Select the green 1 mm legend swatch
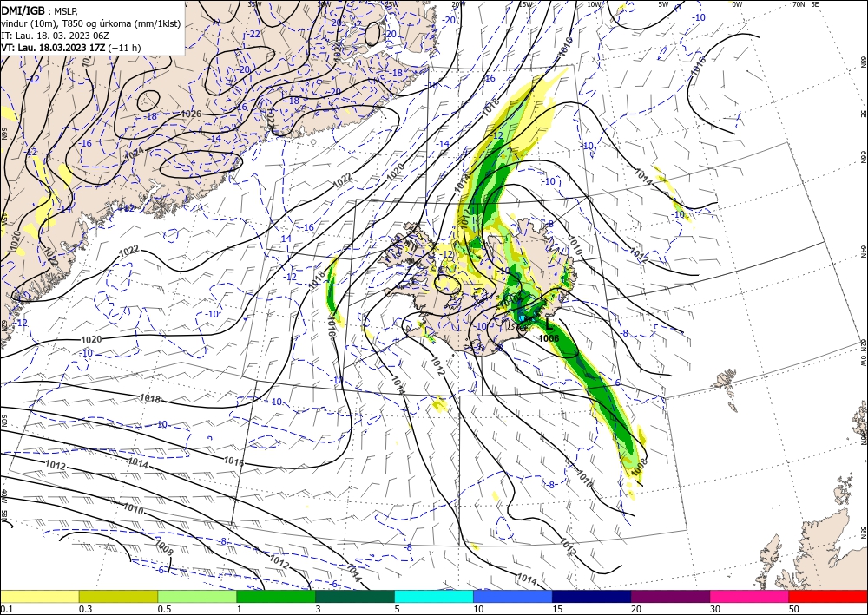This screenshot has height=615, width=868. click(276, 596)
